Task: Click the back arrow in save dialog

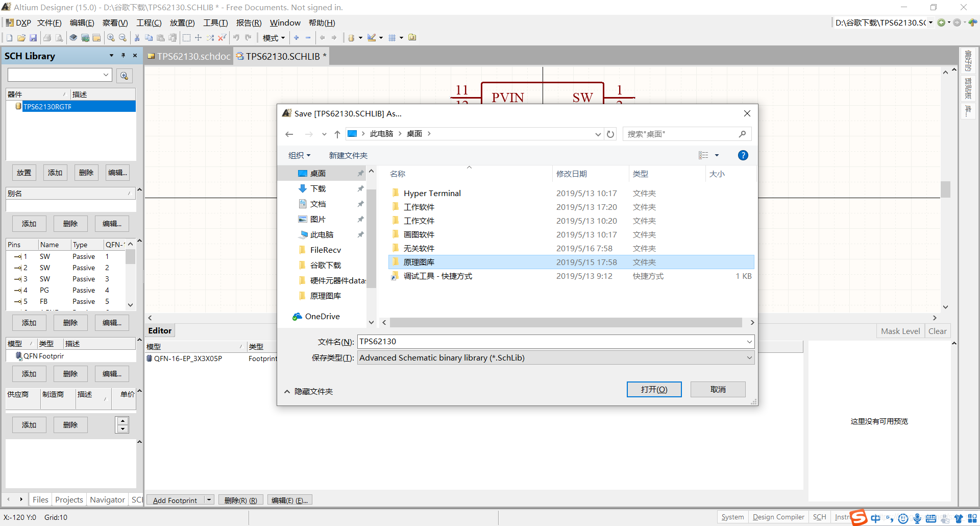Action: click(289, 134)
